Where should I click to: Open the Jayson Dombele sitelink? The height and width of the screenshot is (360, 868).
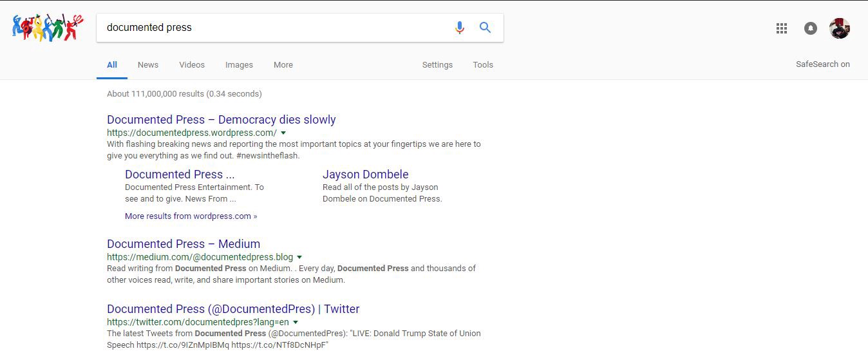pyautogui.click(x=366, y=175)
